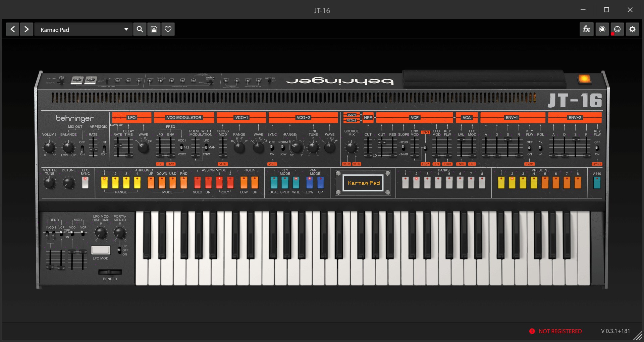Toggle HOLD UP button
Screen dimensions: 644x342
(x=255, y=183)
